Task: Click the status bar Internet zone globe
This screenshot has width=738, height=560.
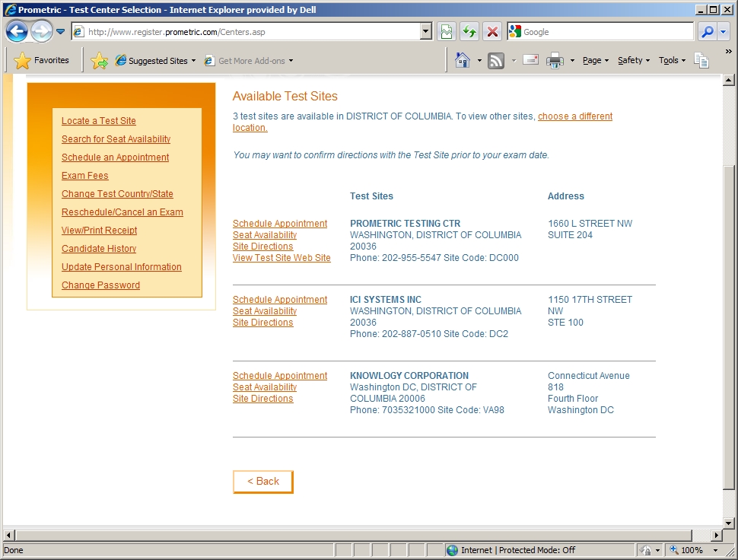Action: (x=452, y=550)
